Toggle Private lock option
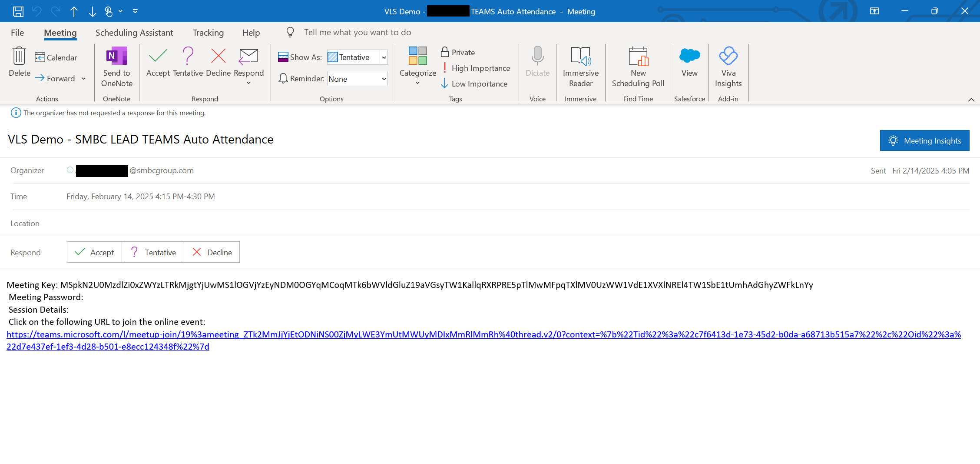The height and width of the screenshot is (464, 980). (x=458, y=52)
